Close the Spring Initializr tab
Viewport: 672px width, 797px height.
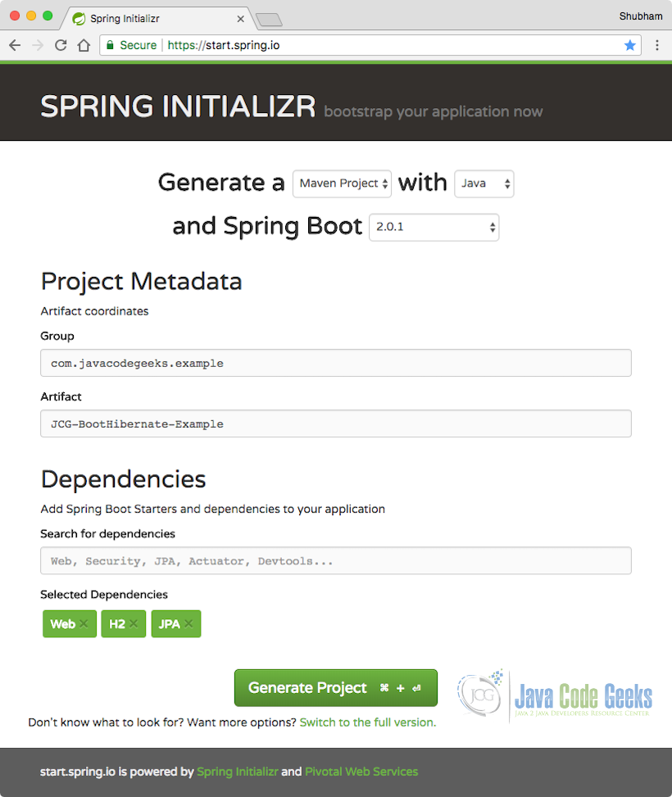(x=241, y=19)
